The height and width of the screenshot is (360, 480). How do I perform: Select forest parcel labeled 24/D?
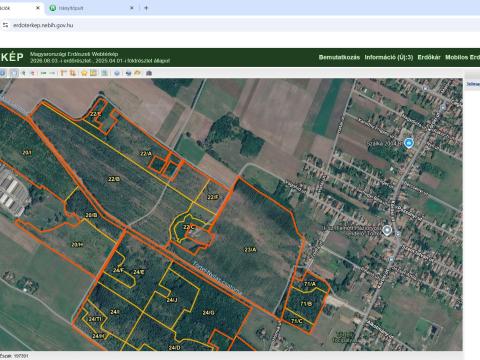[x=174, y=347]
